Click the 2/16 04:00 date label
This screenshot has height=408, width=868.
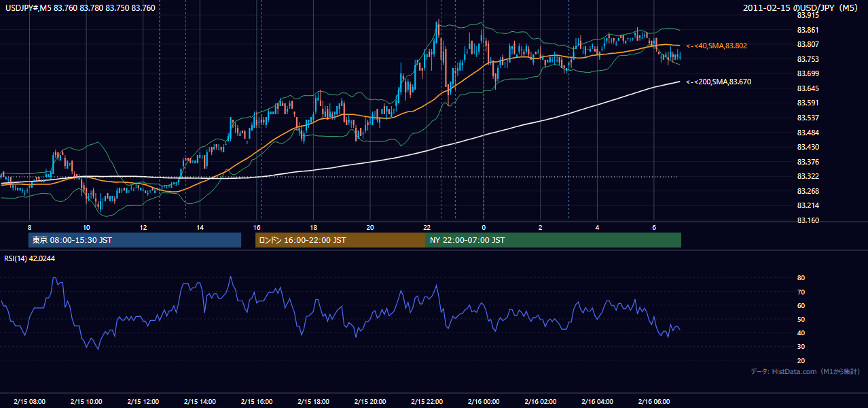coord(597,401)
